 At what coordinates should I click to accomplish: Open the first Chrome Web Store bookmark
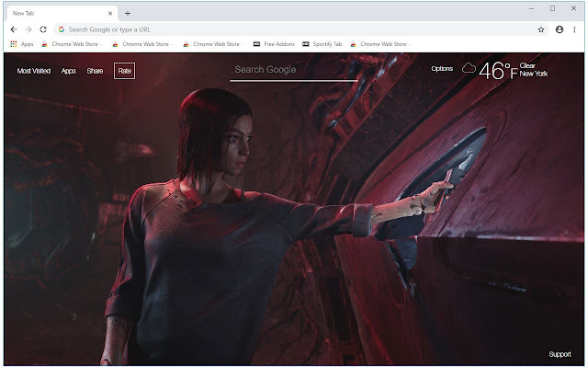[72, 44]
